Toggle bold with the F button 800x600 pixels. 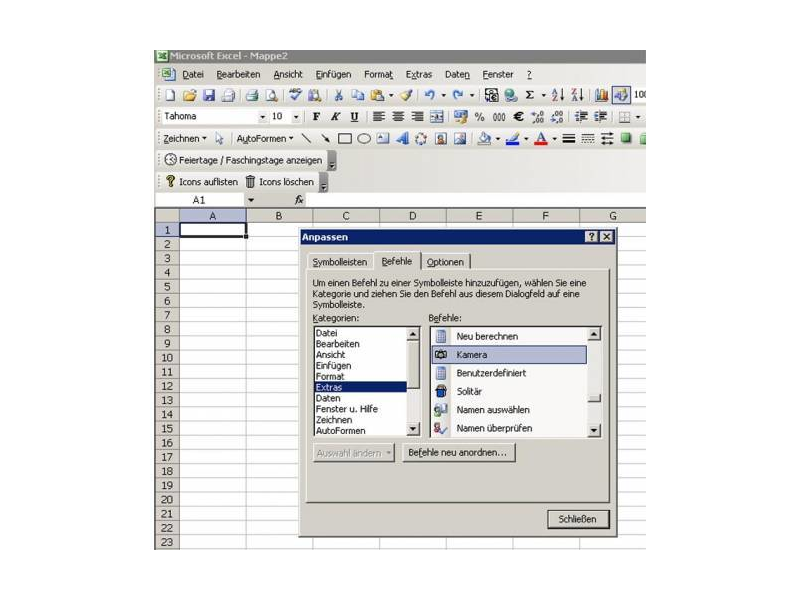pyautogui.click(x=316, y=117)
